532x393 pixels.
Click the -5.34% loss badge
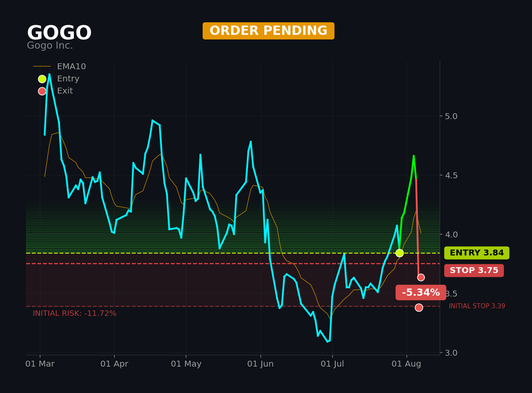tap(421, 293)
